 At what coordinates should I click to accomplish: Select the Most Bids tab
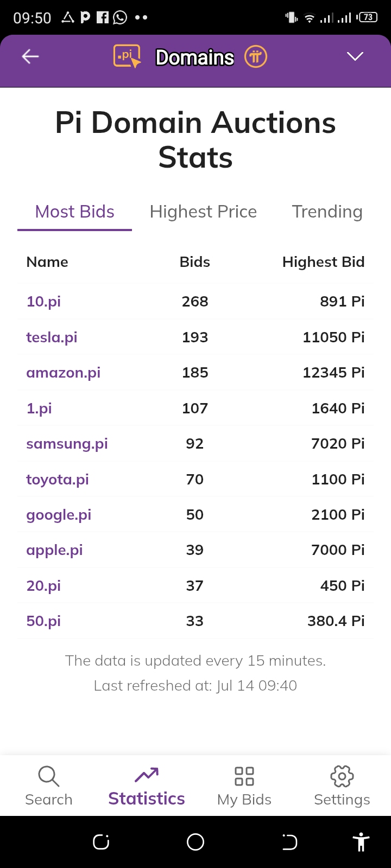pyautogui.click(x=75, y=212)
